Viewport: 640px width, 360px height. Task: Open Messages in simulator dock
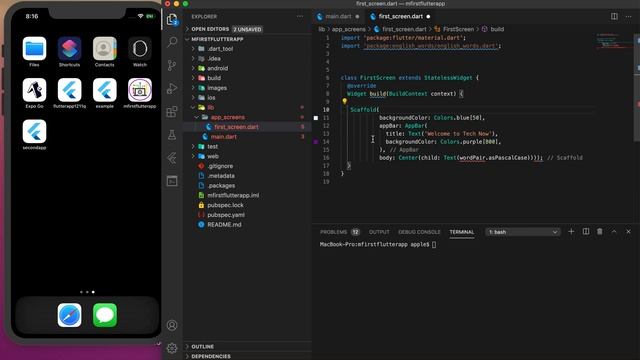tap(104, 315)
